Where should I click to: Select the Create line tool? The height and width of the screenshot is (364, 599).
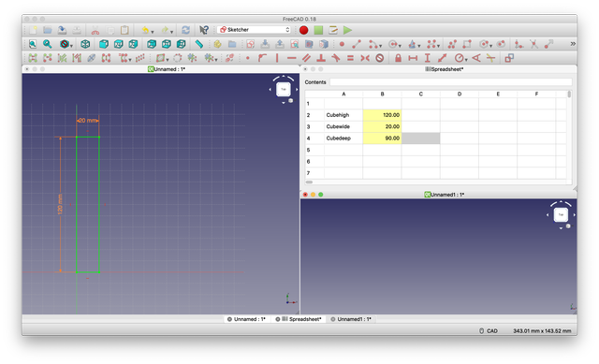tap(357, 44)
